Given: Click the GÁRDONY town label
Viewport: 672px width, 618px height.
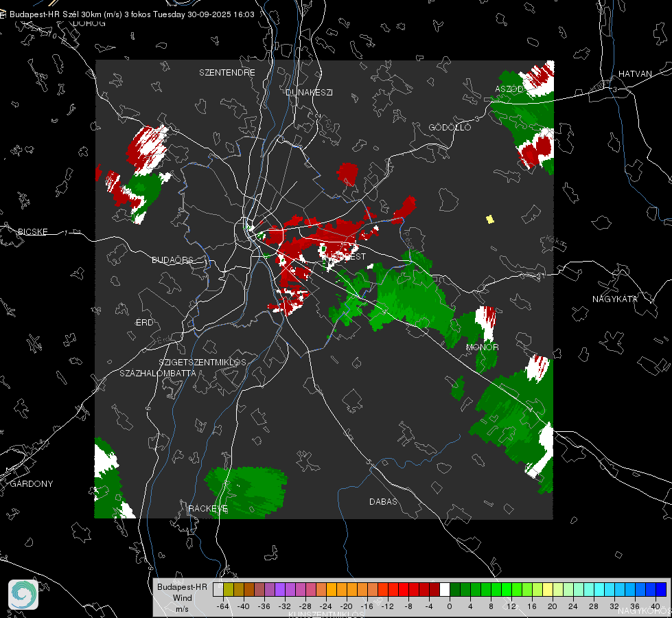Looking at the screenshot, I should click(32, 484).
